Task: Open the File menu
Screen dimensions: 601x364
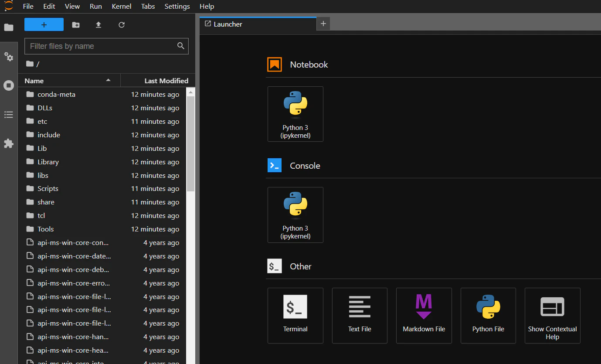Action: [28, 7]
